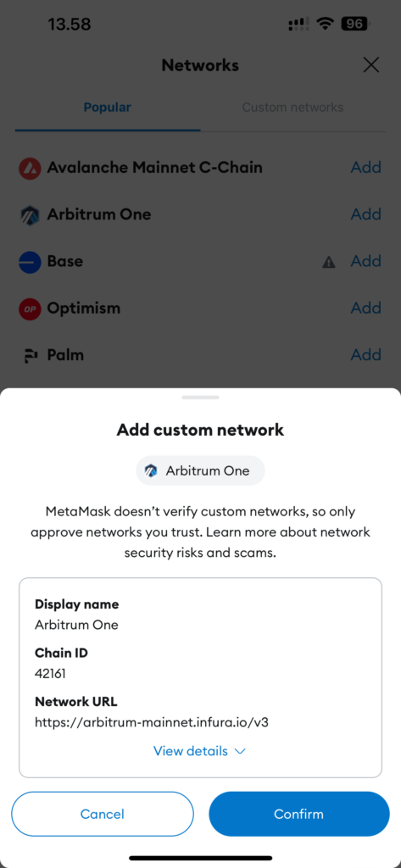This screenshot has height=868, width=401.
Task: Add the Palm network
Action: [x=366, y=355]
